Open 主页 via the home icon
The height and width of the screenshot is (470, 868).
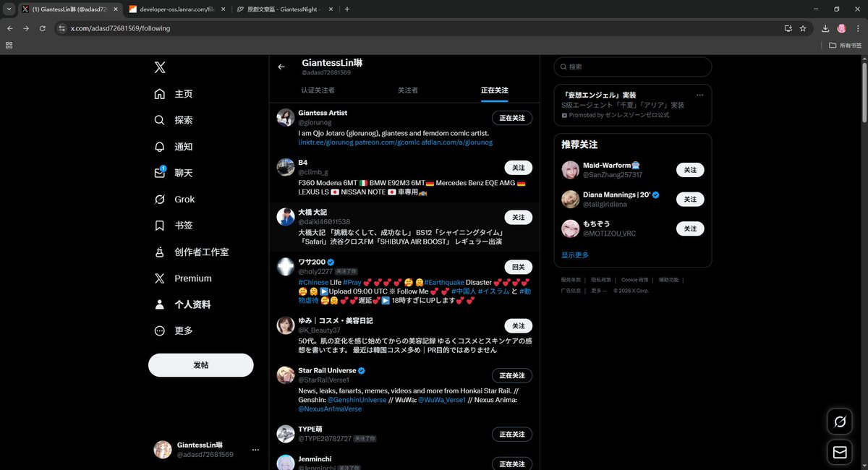pos(159,93)
